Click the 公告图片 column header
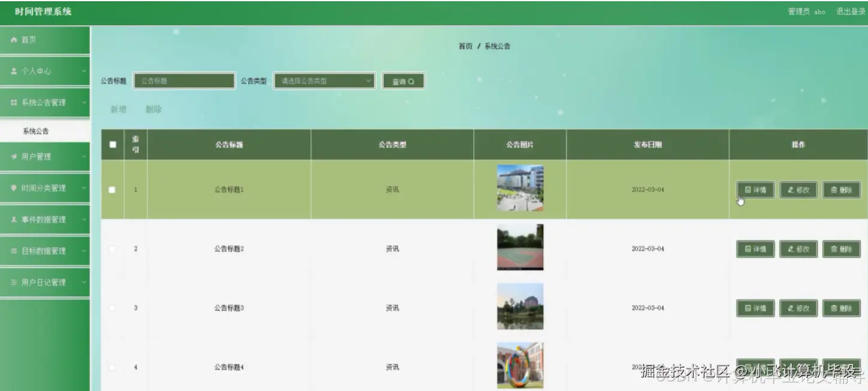This screenshot has height=391, width=868. click(520, 145)
